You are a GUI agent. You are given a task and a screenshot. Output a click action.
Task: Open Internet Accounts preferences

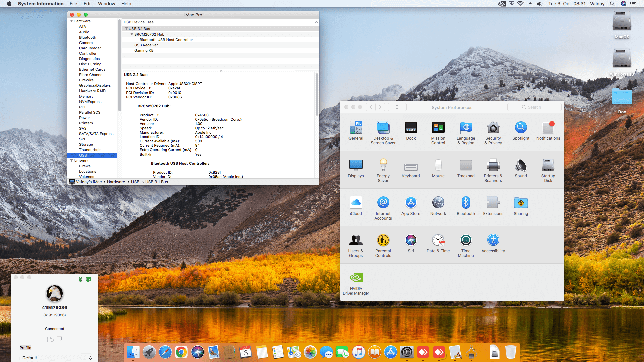(383, 208)
